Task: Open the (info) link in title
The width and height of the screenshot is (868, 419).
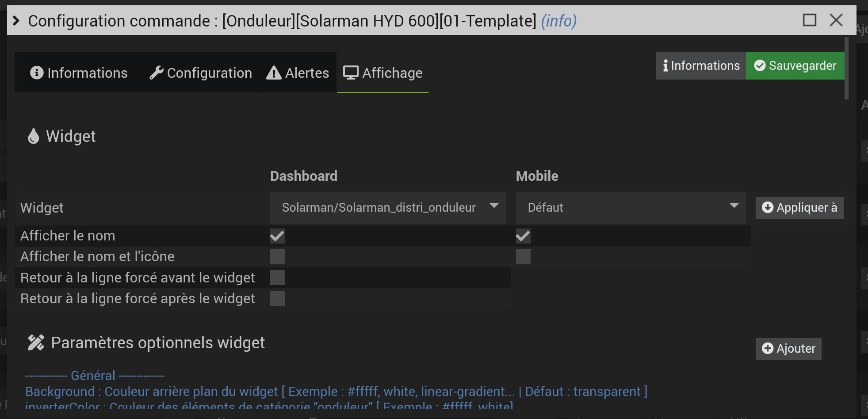Action: (x=559, y=21)
